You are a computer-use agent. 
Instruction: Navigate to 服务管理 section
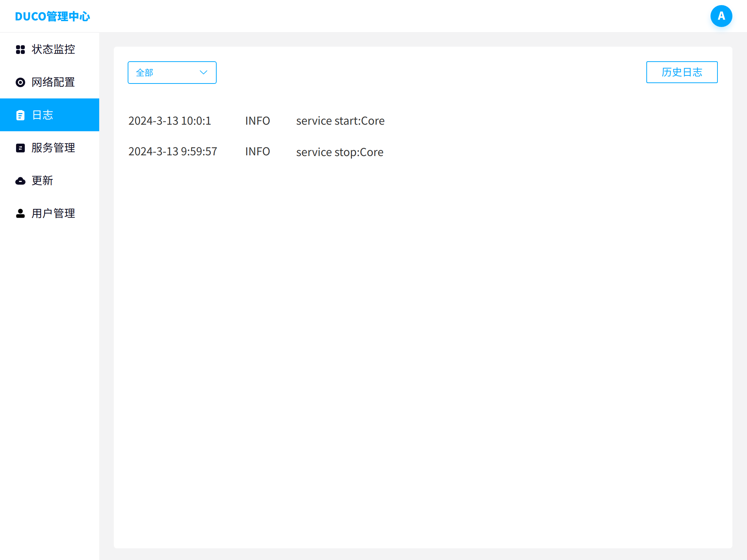[53, 148]
